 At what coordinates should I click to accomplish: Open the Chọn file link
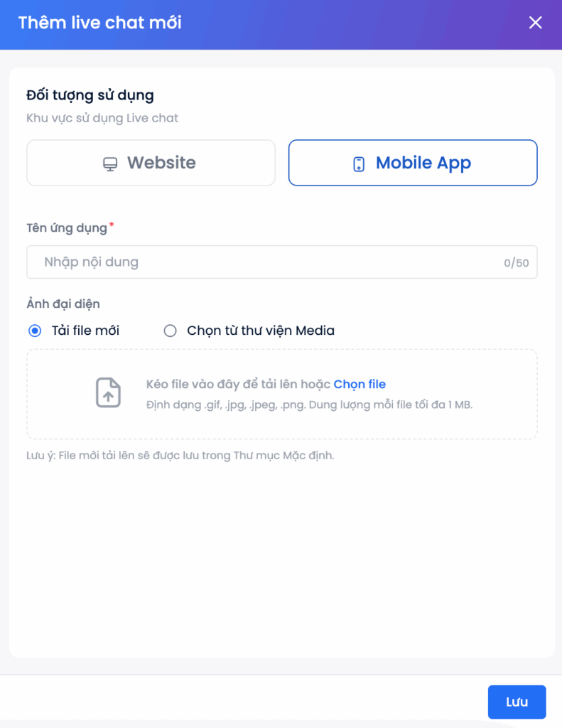point(360,384)
